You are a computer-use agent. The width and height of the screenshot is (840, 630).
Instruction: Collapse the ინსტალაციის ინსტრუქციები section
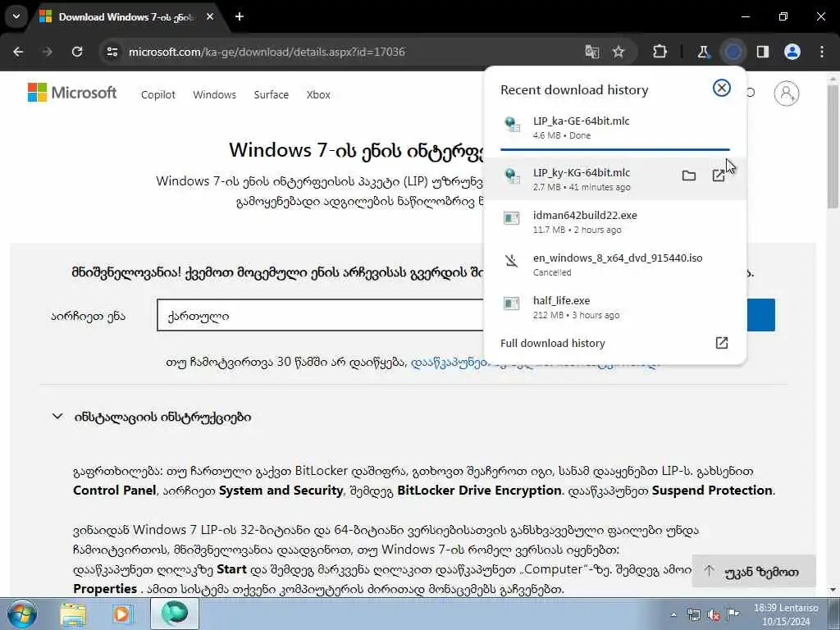[57, 416]
